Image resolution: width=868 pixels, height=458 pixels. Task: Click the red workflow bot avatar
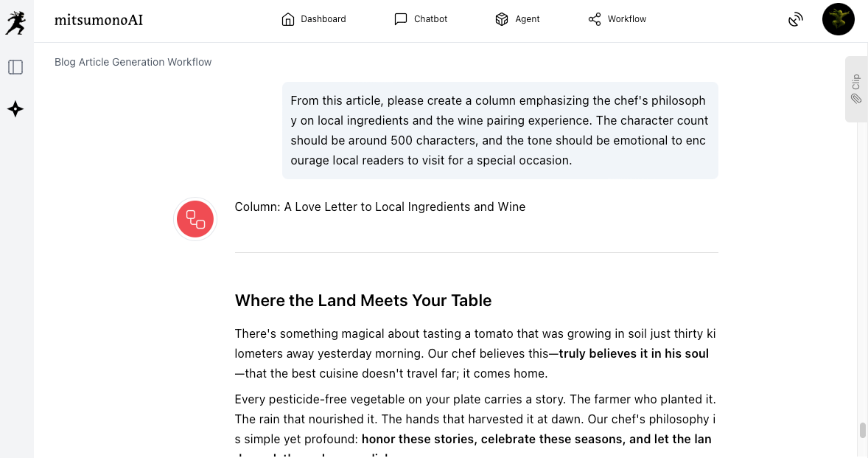195,219
